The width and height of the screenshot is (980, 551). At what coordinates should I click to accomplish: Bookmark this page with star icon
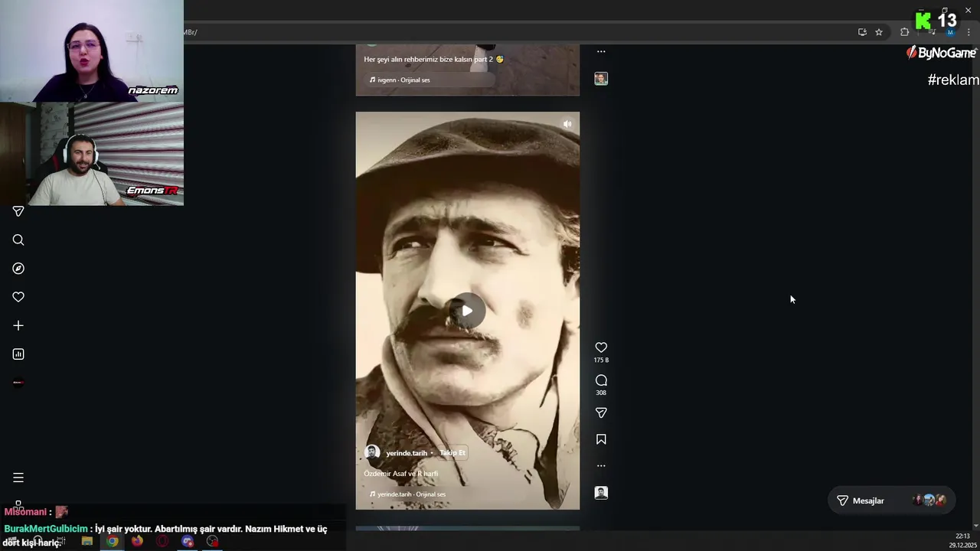879,32
